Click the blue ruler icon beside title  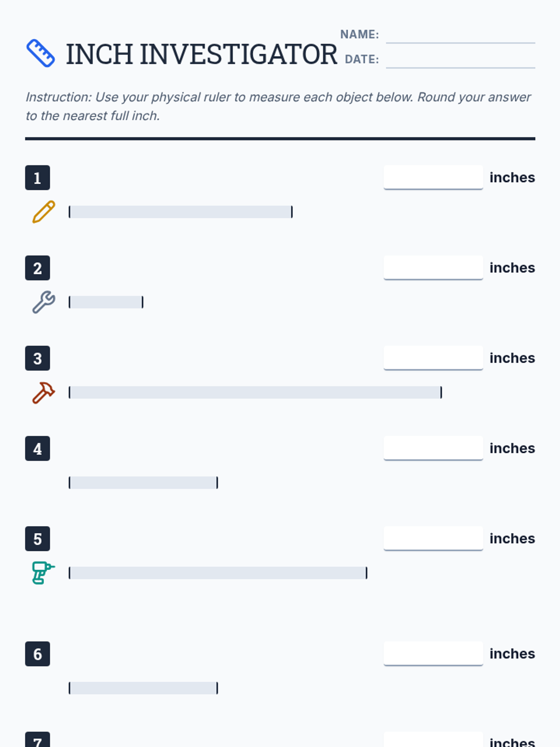[41, 53]
